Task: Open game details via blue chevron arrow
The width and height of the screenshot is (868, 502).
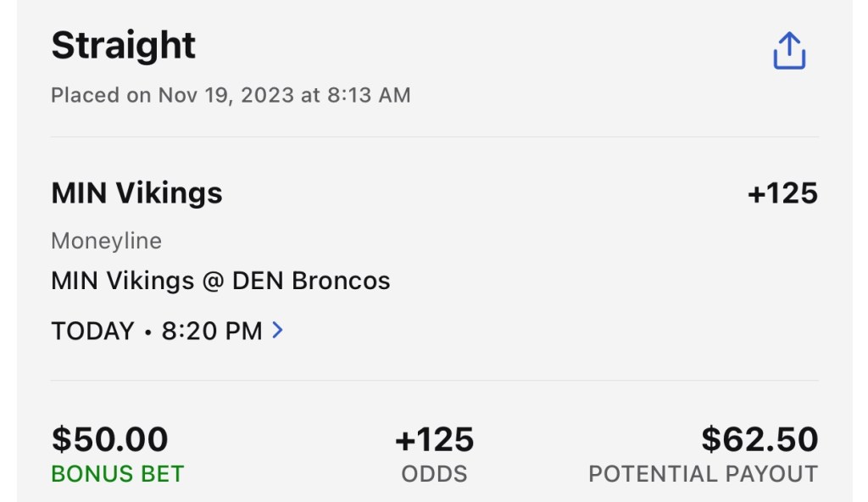Action: tap(277, 331)
